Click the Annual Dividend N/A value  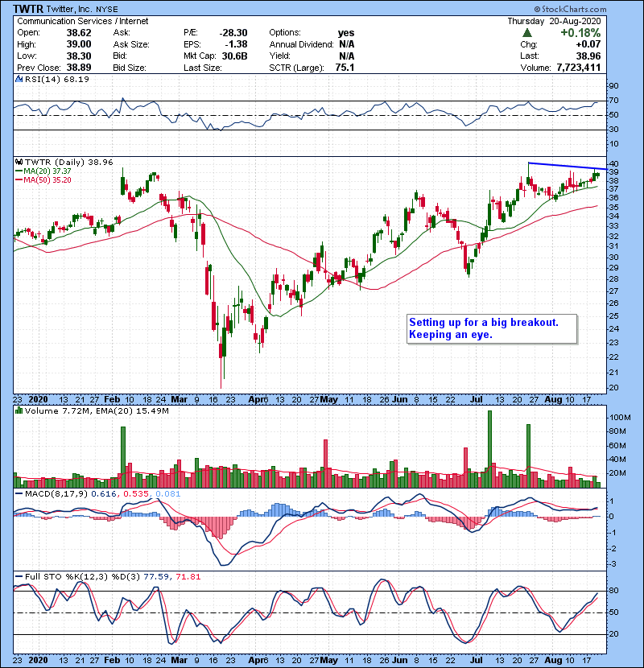tap(346, 44)
